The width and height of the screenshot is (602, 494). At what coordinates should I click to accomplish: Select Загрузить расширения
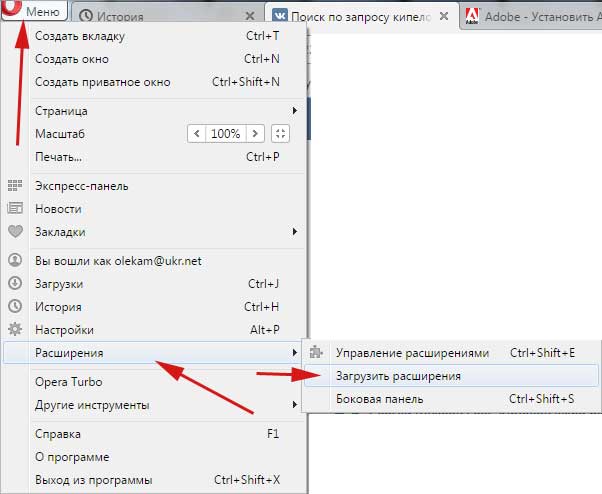click(451, 376)
